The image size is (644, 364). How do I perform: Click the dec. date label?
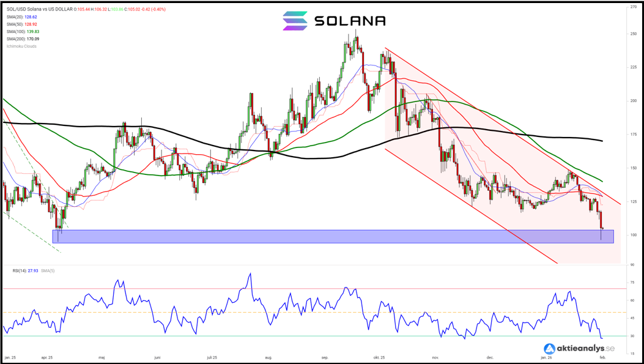tap(489, 357)
